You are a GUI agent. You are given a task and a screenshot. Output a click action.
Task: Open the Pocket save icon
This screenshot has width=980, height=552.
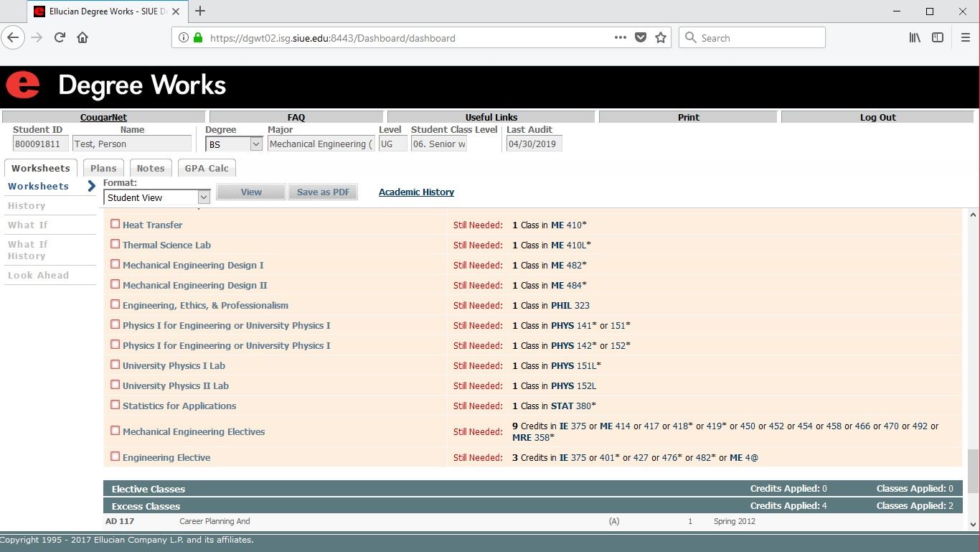(x=641, y=37)
